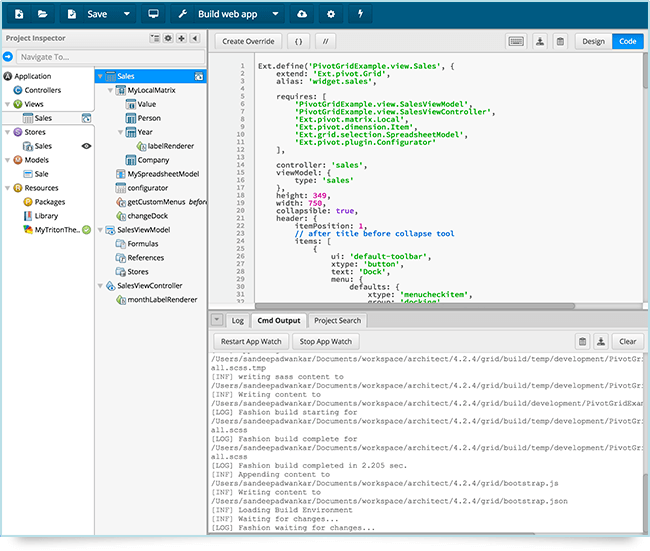This screenshot has height=551, width=650.
Task: Click the code clipboard copy icon
Action: [x=560, y=41]
